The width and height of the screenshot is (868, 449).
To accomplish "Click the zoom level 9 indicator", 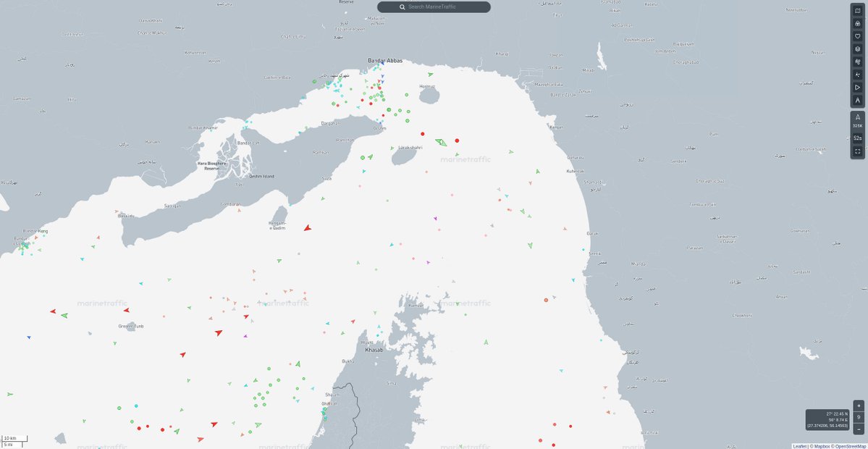I will (x=859, y=417).
